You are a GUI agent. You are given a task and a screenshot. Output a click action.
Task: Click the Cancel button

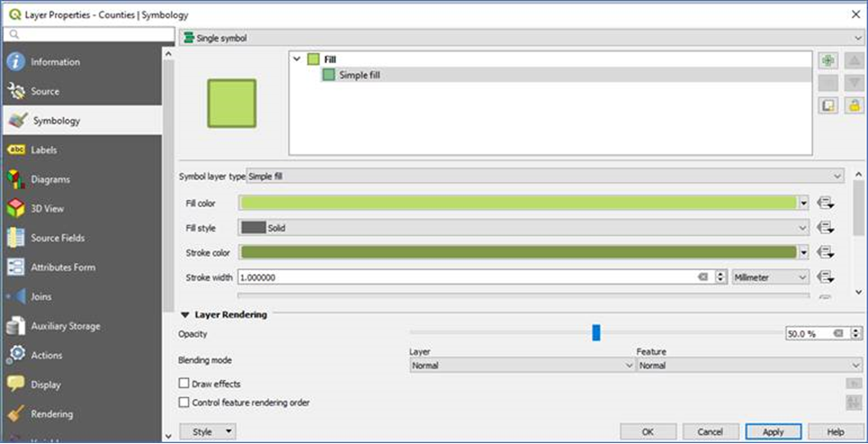710,431
